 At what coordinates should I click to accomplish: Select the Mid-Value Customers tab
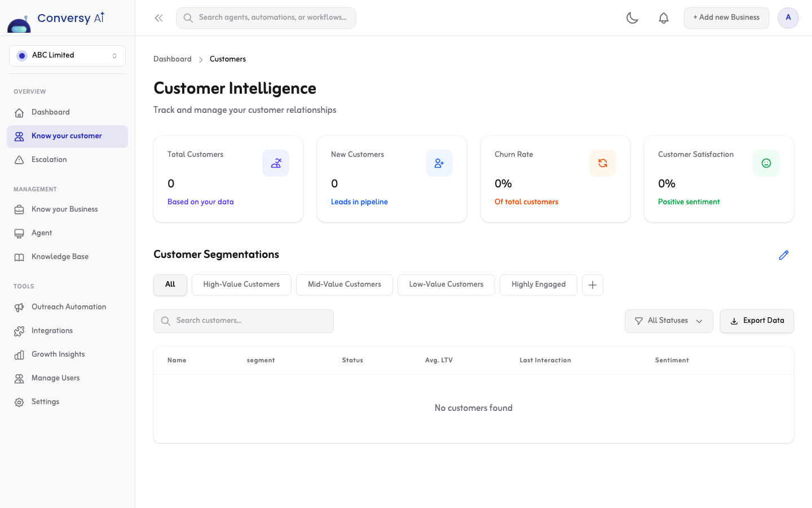pos(345,285)
